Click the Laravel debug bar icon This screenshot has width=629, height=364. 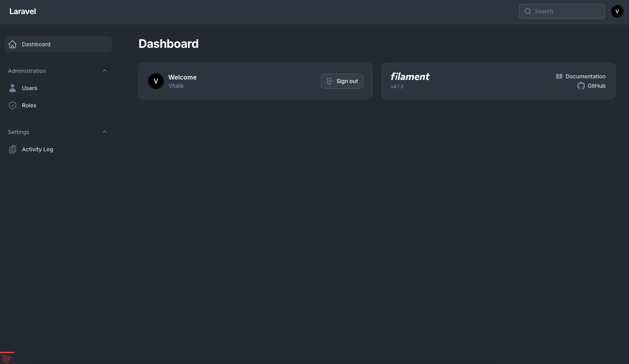[7, 358]
